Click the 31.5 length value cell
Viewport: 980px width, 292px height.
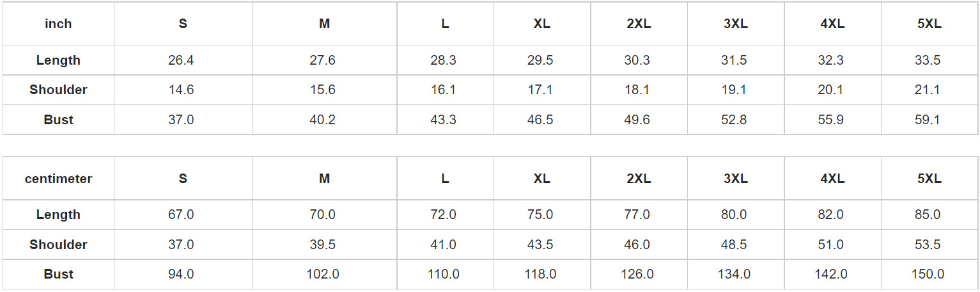point(734,61)
